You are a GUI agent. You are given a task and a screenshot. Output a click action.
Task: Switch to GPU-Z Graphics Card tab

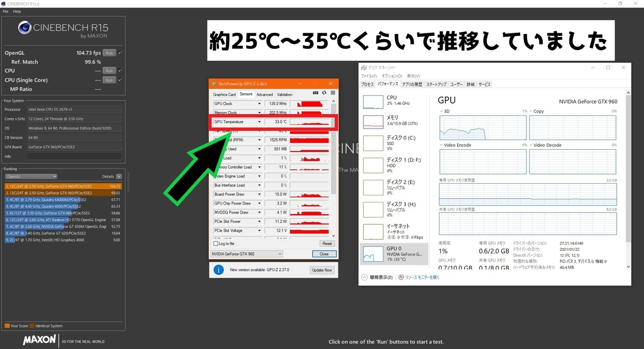tap(224, 94)
